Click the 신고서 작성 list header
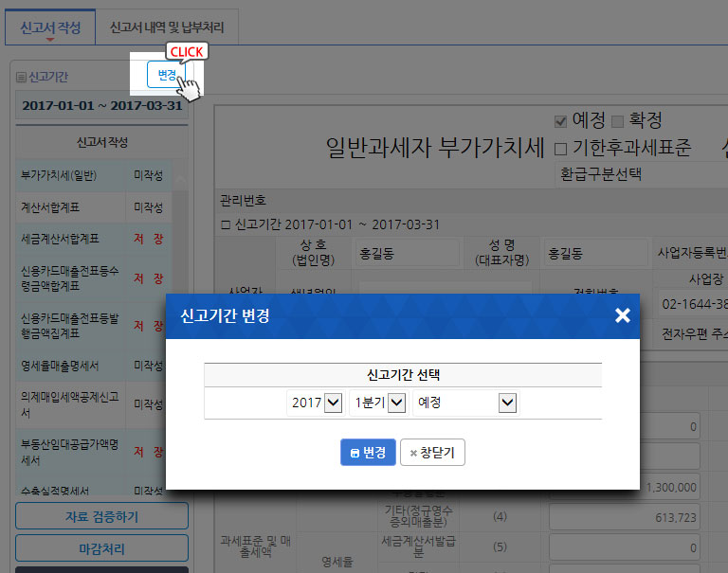Screen dimensions: 728x573 pyautogui.click(x=101, y=142)
